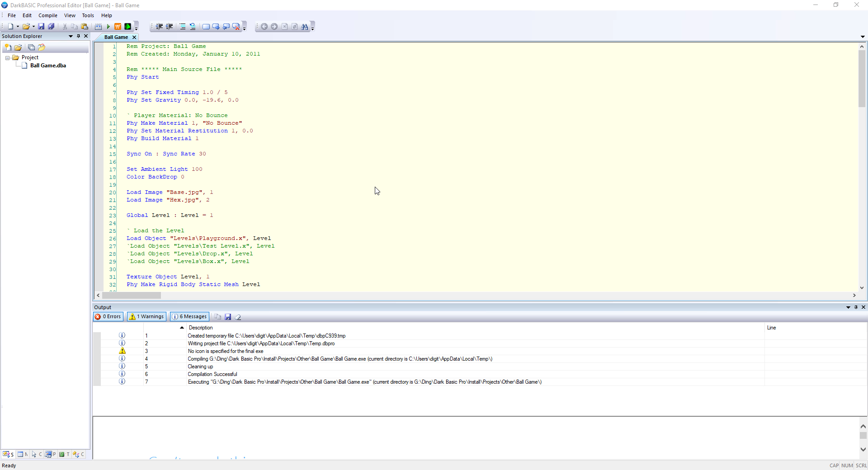Image resolution: width=868 pixels, height=470 pixels.
Task: Open the Compile menu
Action: pos(47,15)
